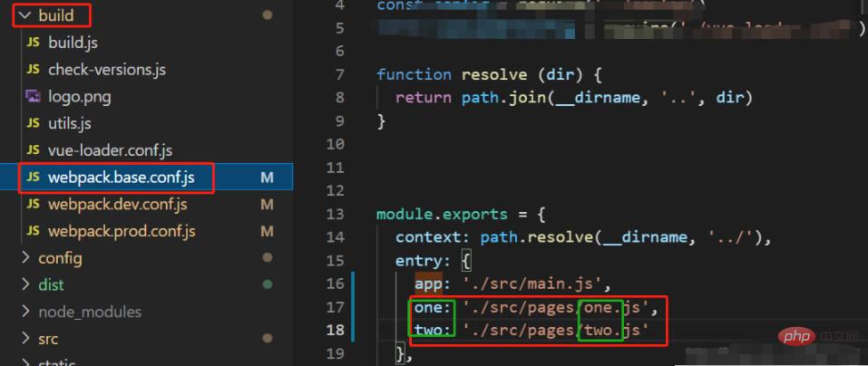The width and height of the screenshot is (868, 366).
Task: Click the node_modules folder label
Action: pyautogui.click(x=90, y=313)
